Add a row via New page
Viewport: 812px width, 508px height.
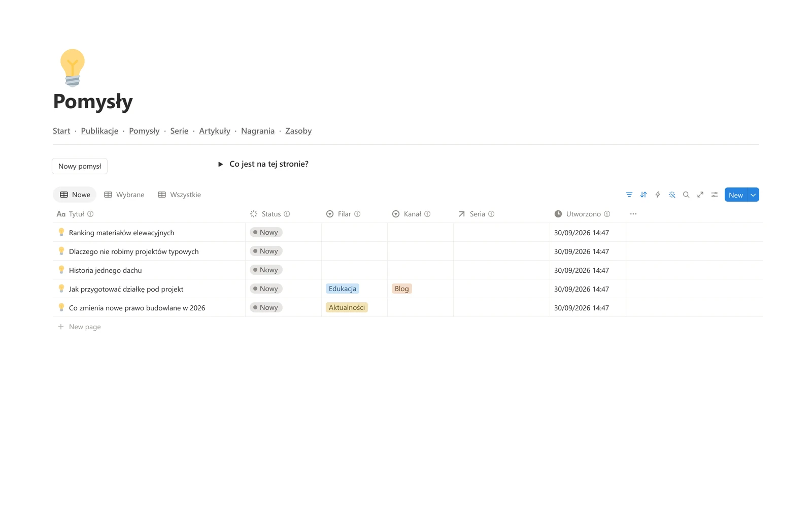point(79,327)
